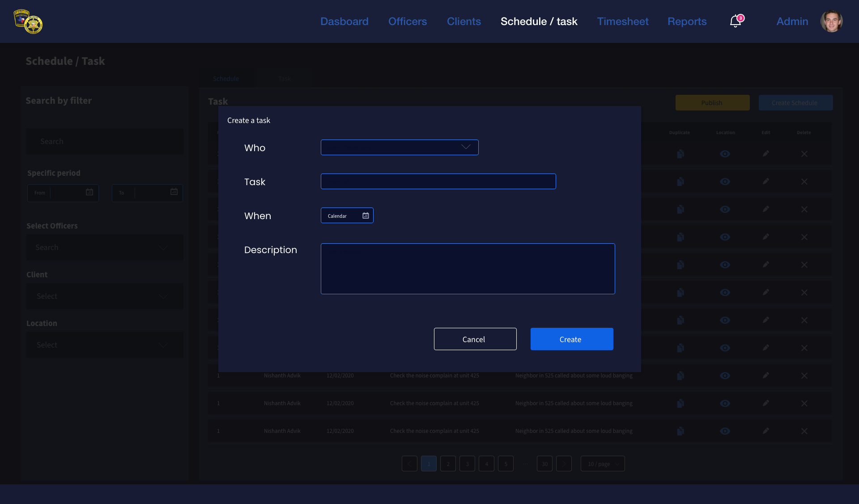Toggle location eye icon in last row
Image resolution: width=859 pixels, height=504 pixels.
pyautogui.click(x=725, y=431)
